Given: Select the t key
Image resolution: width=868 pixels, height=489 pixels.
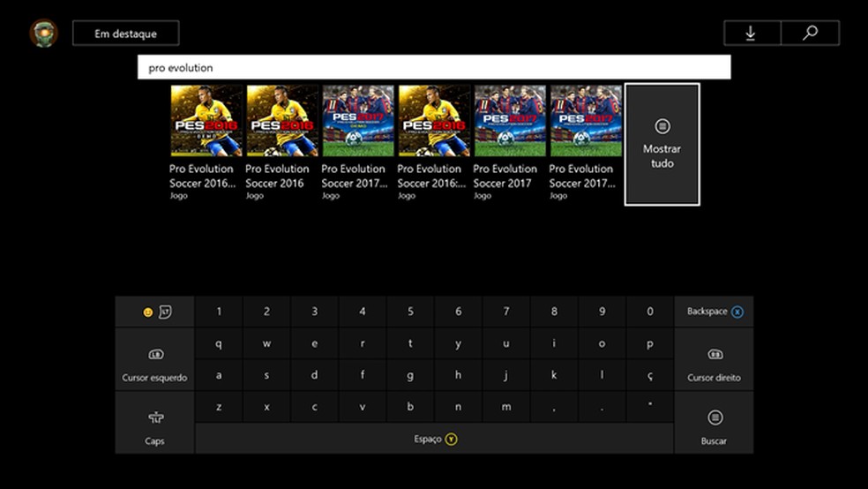Looking at the screenshot, I should 410,344.
